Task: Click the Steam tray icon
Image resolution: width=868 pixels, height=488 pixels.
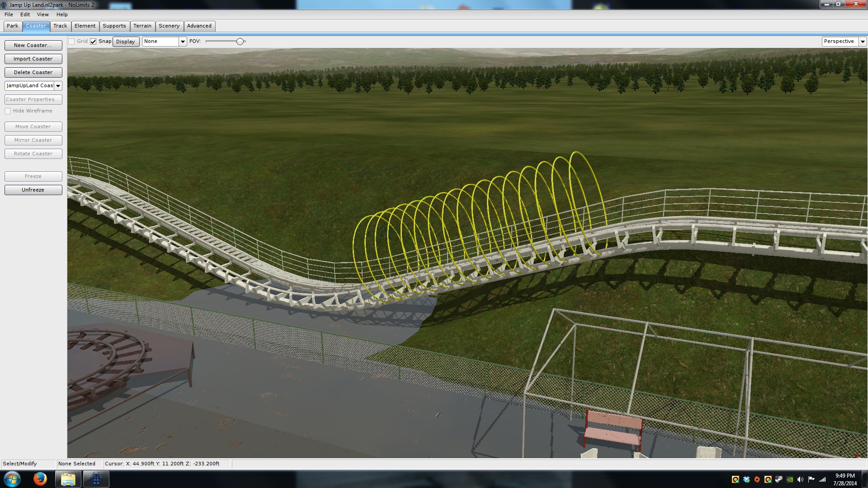Action: 779,479
